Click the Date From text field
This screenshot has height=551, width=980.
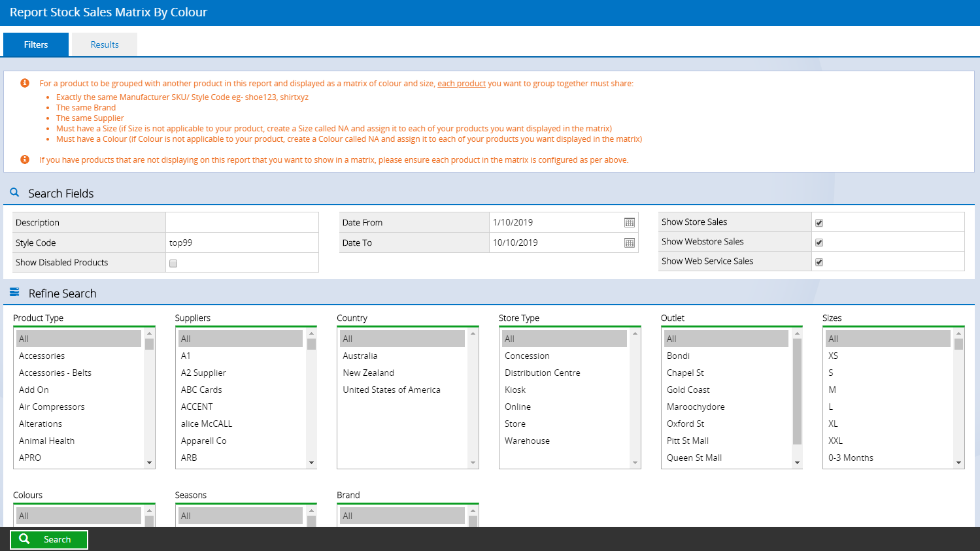click(x=555, y=222)
